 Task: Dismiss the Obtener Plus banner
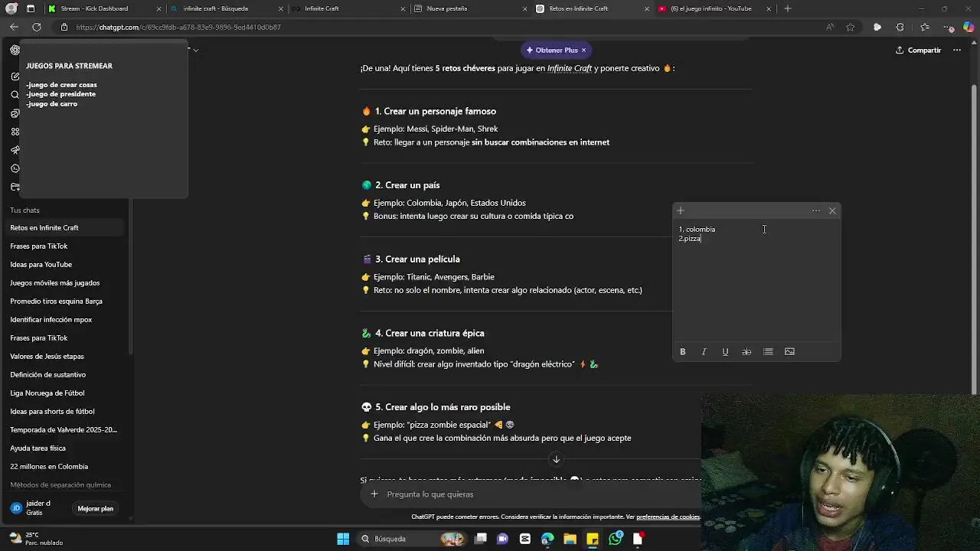pyautogui.click(x=583, y=50)
